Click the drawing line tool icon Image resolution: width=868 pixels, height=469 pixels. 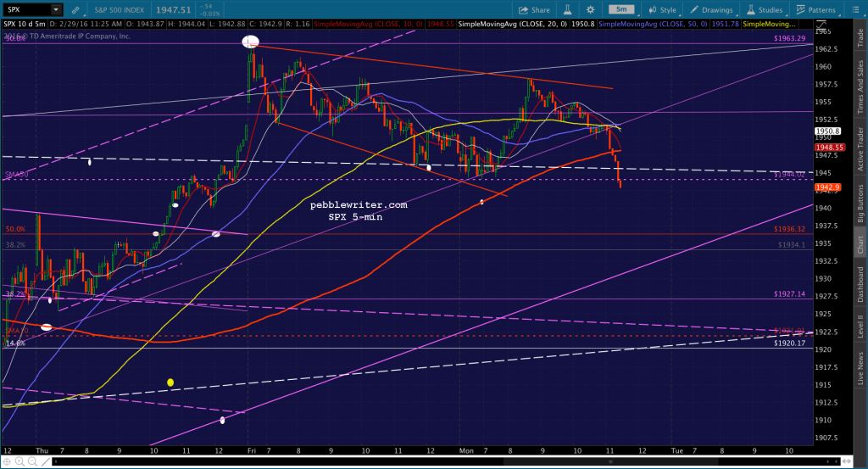point(46,461)
